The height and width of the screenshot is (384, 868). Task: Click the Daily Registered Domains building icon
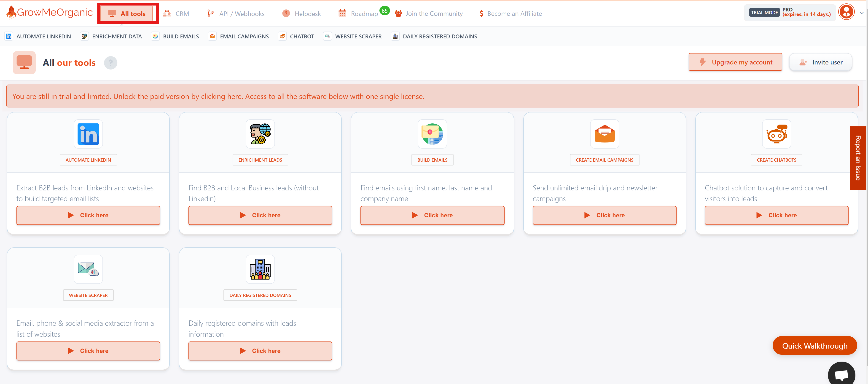[260, 269]
